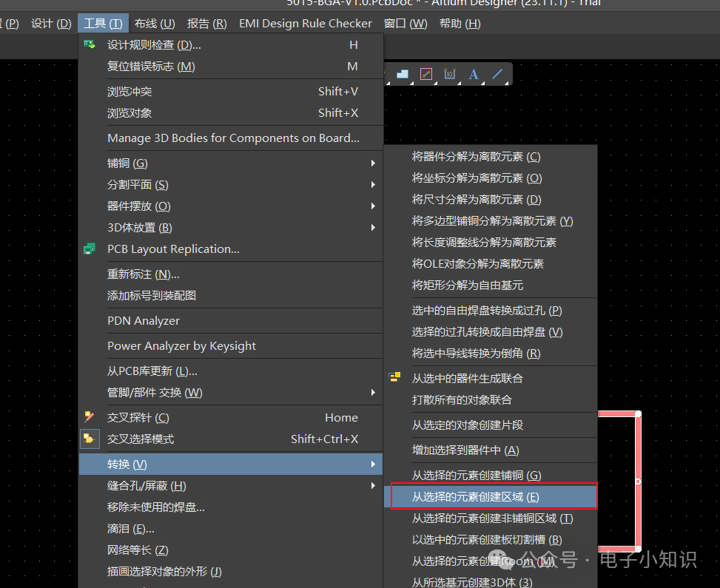Image resolution: width=720 pixels, height=588 pixels.
Task: Select 将长度调整线分解为离散元素
Action: (491, 243)
